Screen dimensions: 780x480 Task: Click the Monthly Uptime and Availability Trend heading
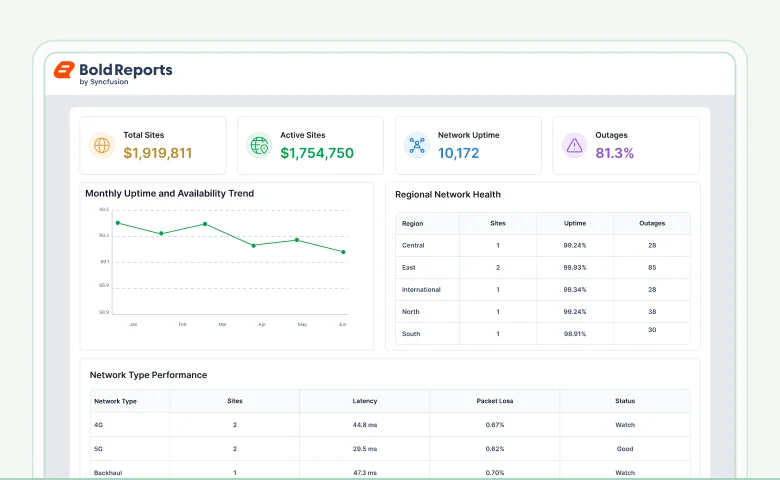tap(170, 193)
